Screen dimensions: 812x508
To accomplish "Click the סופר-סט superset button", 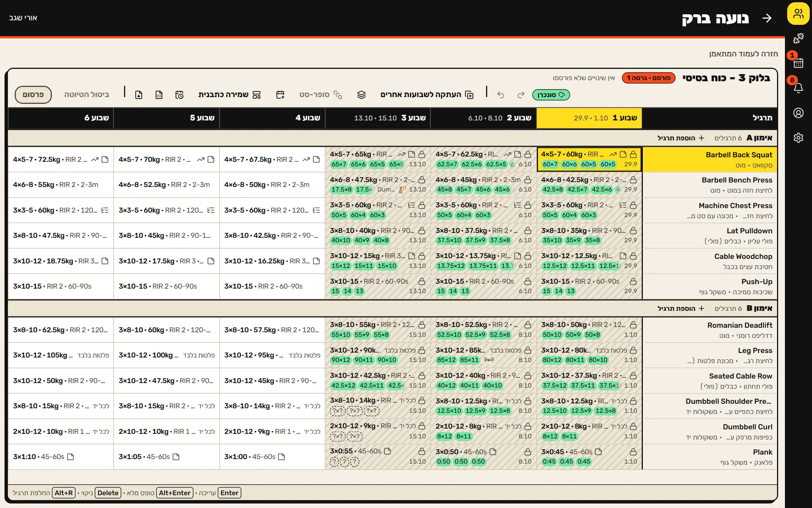I will 321,95.
